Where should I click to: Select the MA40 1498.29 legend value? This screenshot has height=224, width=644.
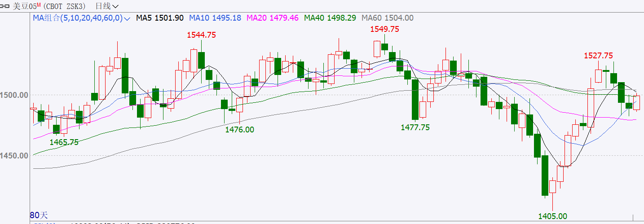[330, 18]
